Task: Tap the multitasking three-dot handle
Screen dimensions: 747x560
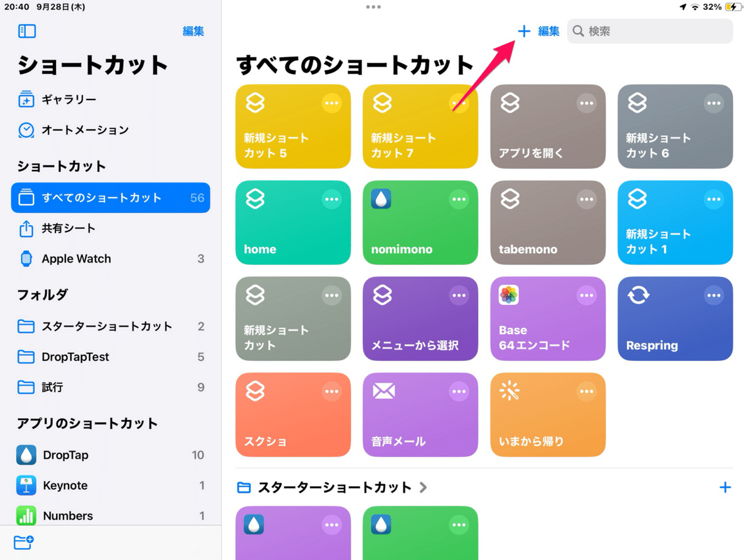Action: [374, 7]
